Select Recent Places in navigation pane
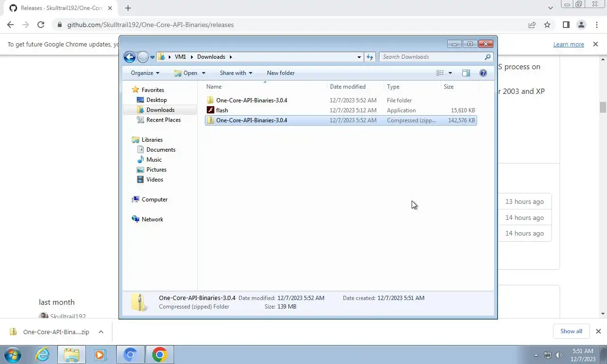Screen dimensions: 607x364 (x=164, y=120)
